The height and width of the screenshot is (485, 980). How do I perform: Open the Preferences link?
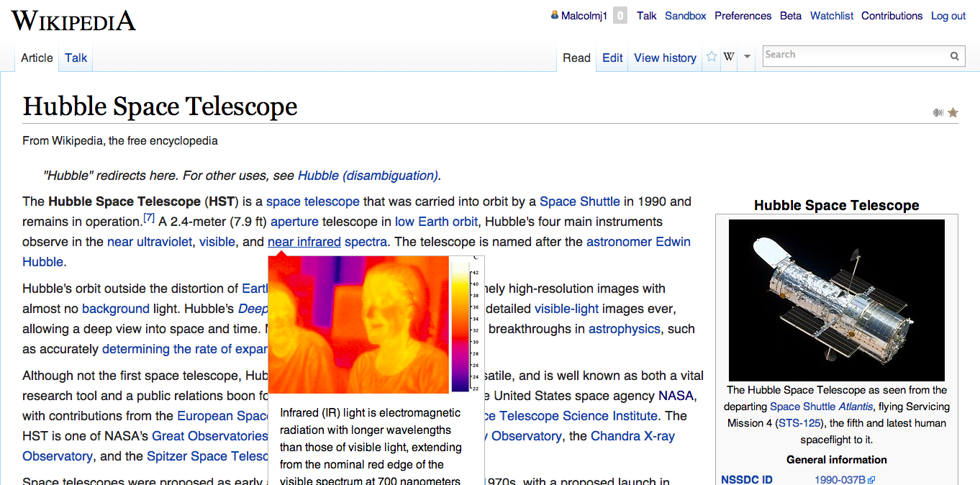(x=743, y=16)
